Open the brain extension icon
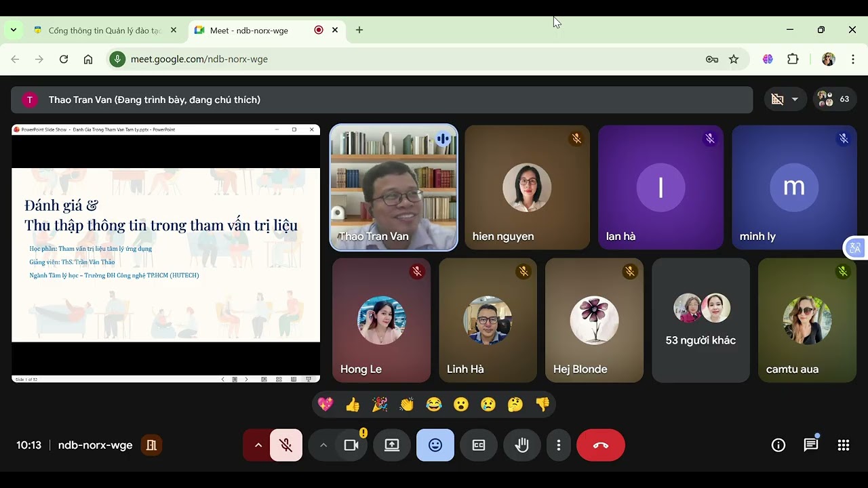Viewport: 868px width, 488px height. [x=768, y=60]
